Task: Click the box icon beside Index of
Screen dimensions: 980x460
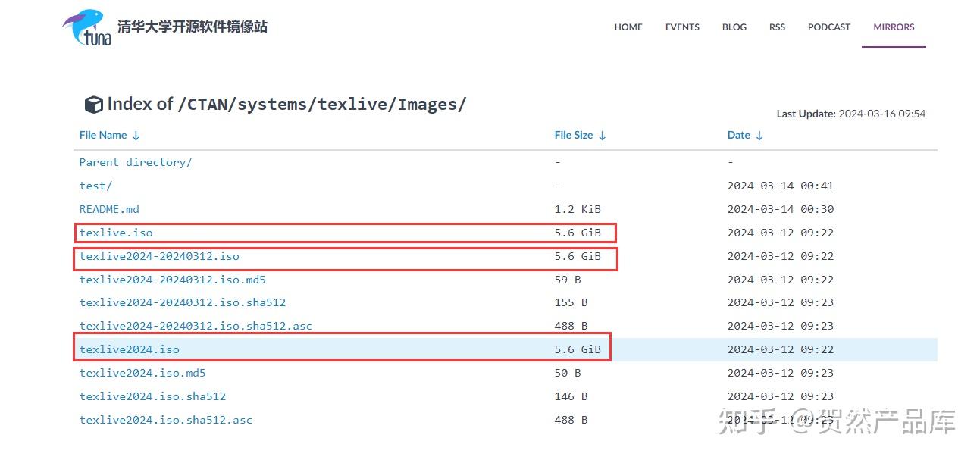Action: pyautogui.click(x=93, y=105)
